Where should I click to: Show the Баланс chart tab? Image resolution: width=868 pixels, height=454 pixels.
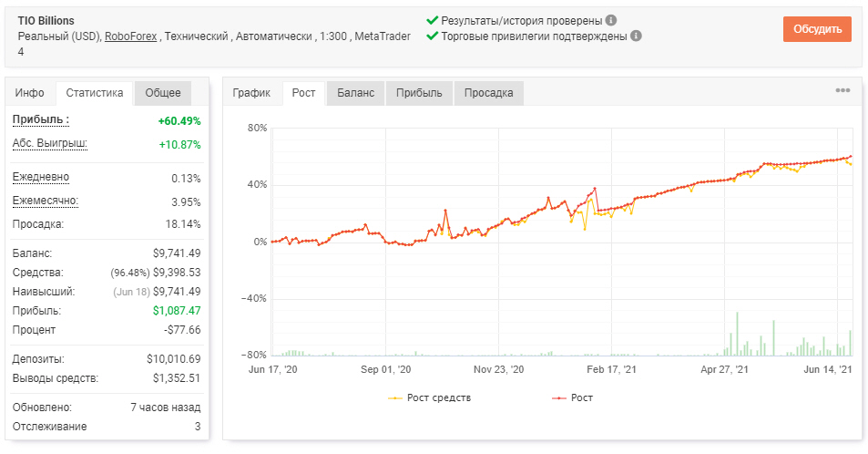(x=355, y=93)
